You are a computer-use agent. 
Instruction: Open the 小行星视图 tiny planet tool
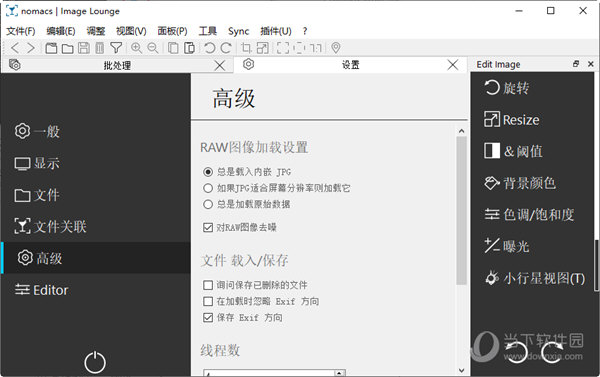coord(535,278)
